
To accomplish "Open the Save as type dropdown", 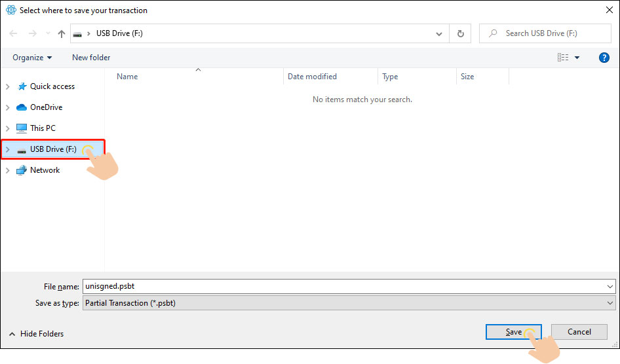I will [x=348, y=303].
